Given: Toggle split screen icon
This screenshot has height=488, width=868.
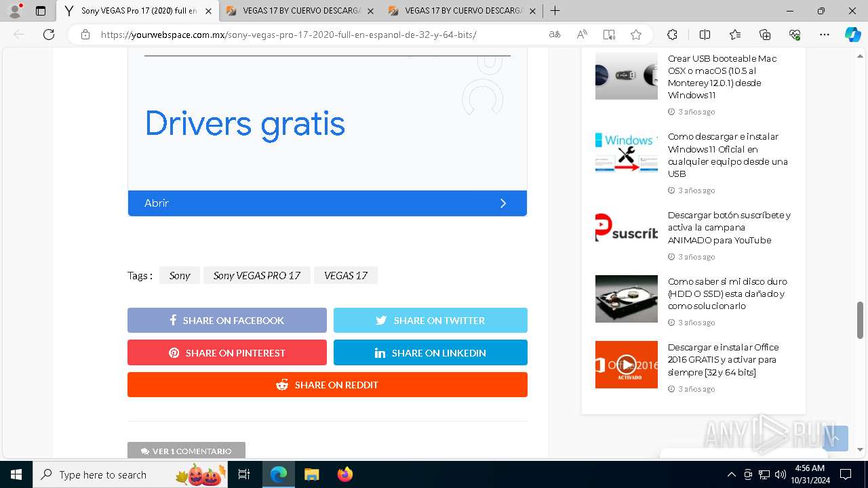Looking at the screenshot, I should (x=705, y=35).
